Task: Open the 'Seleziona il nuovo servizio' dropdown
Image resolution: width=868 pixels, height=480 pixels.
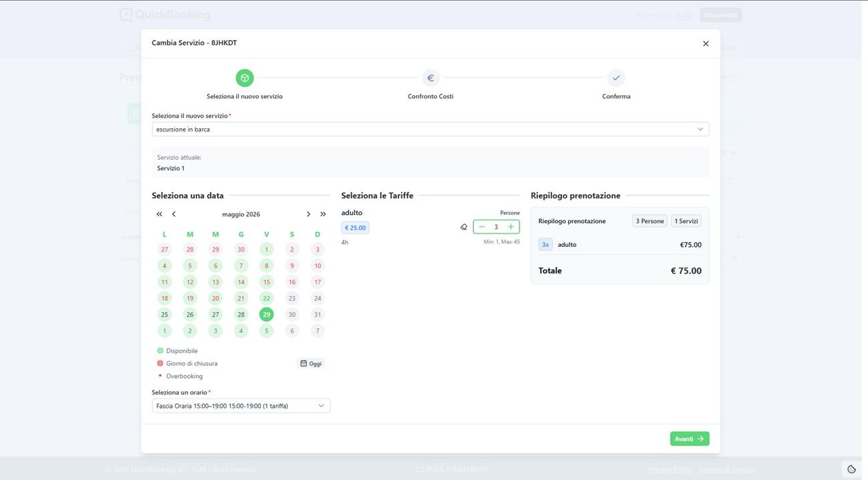Action: pyautogui.click(x=431, y=129)
